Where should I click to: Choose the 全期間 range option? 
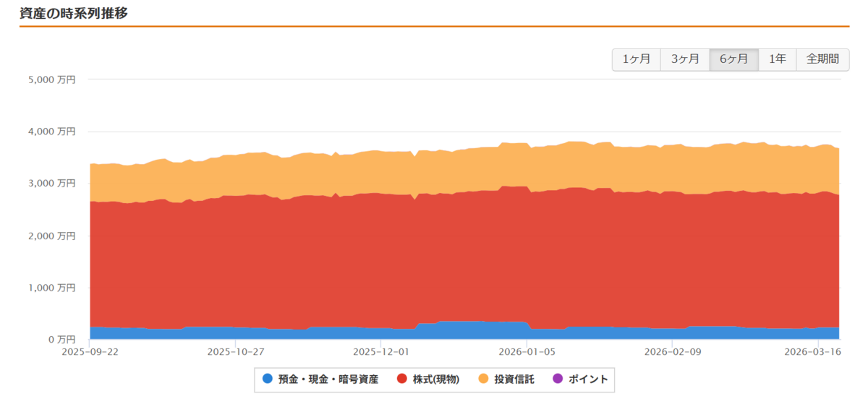(x=823, y=59)
